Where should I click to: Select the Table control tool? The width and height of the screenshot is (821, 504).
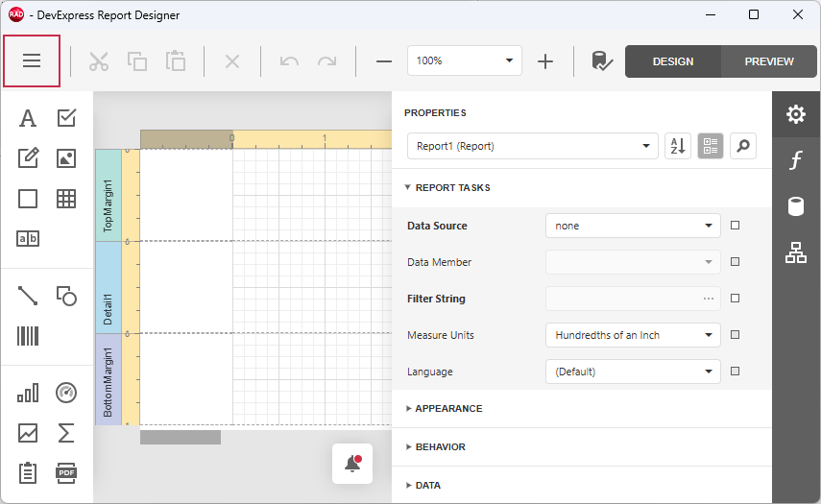click(66, 199)
